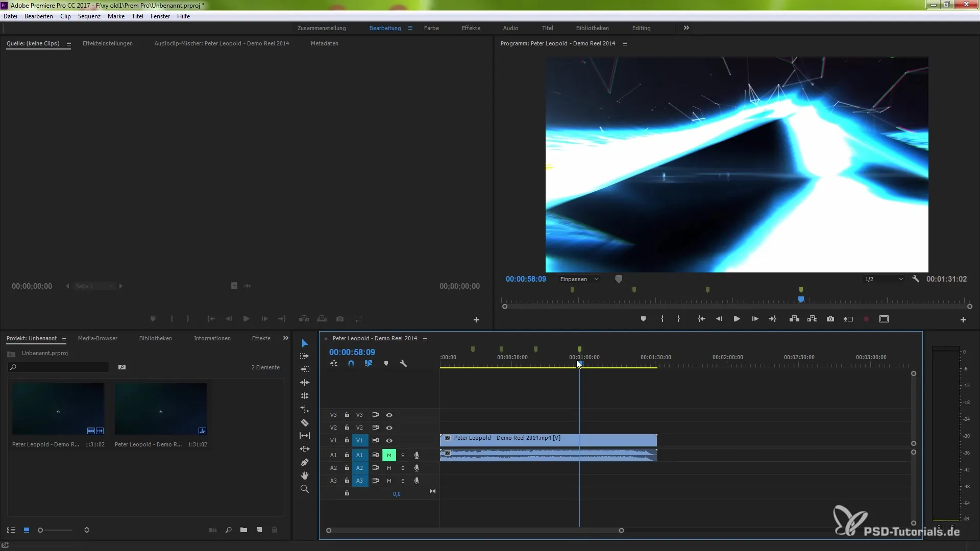Click Extract button in program monitor
This screenshot has height=551, width=980.
[x=813, y=319]
